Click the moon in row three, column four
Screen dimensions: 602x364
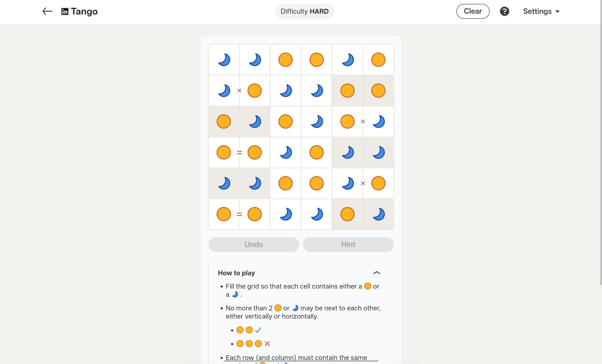316,121
